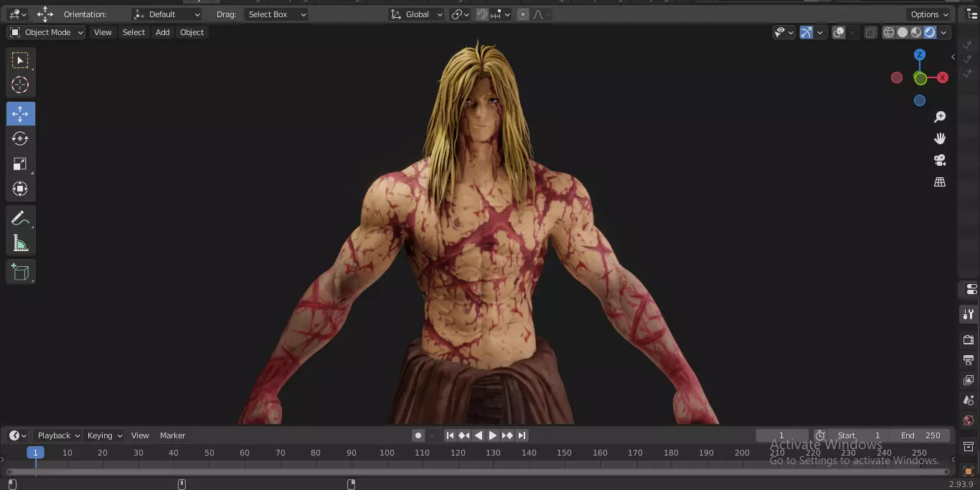The width and height of the screenshot is (980, 490).
Task: Open the Global transform orientation dropdown
Action: coord(417,14)
